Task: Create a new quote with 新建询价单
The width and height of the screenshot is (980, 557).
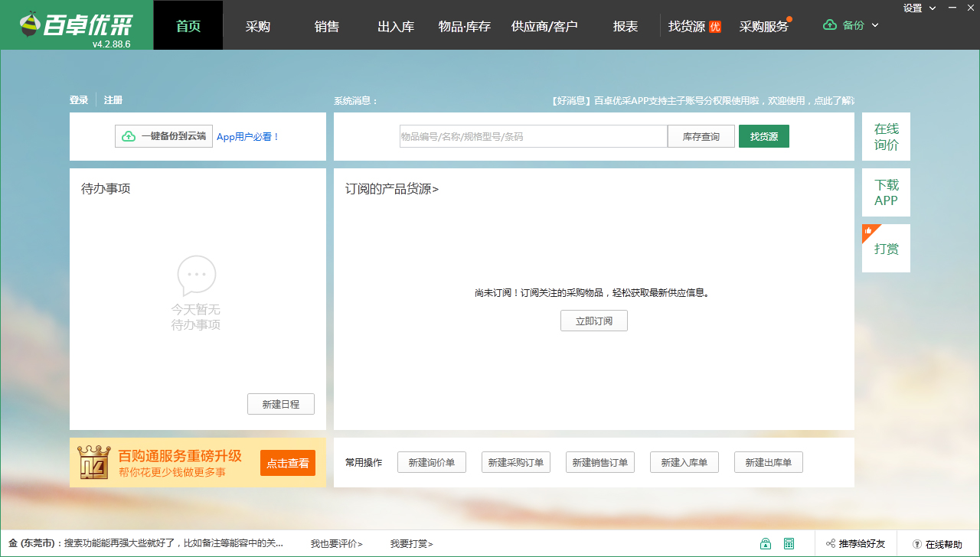Action: pyautogui.click(x=431, y=461)
